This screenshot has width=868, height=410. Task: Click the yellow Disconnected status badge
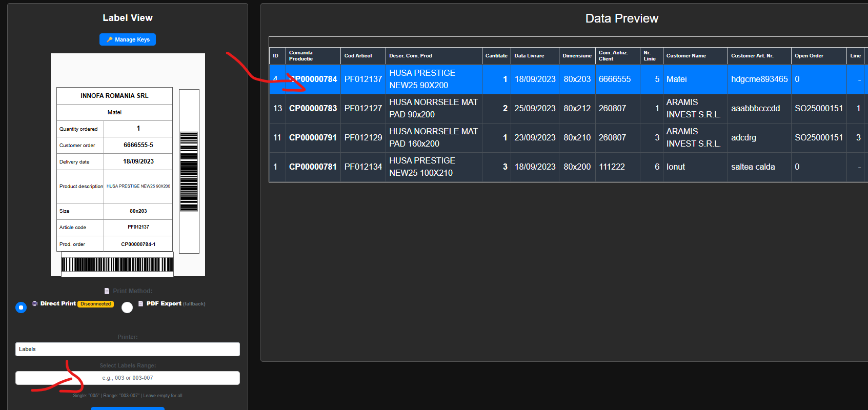click(95, 304)
